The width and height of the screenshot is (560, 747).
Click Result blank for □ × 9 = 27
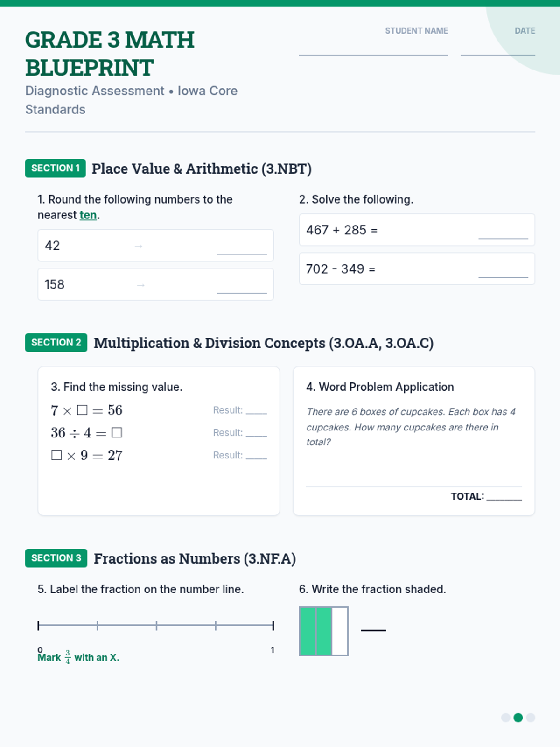(256, 456)
